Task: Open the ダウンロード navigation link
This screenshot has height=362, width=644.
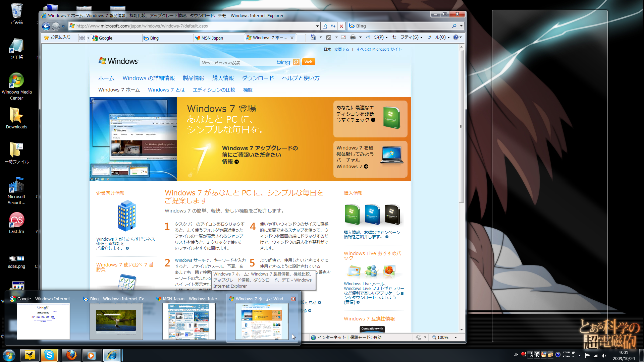Action: coord(258,78)
